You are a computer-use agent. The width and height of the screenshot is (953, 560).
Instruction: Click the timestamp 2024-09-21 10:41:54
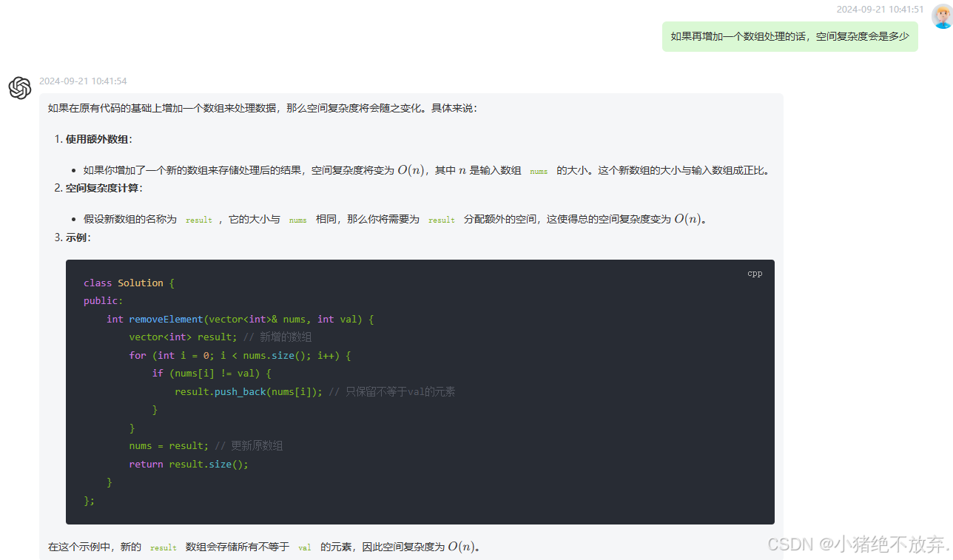(x=84, y=81)
